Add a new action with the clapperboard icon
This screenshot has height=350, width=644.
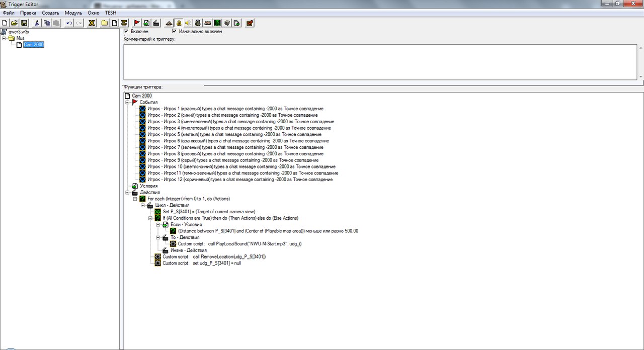(155, 23)
